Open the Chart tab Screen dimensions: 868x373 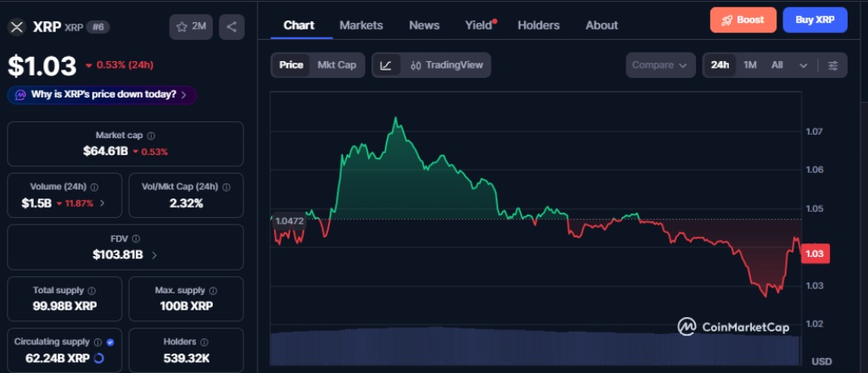pyautogui.click(x=299, y=25)
